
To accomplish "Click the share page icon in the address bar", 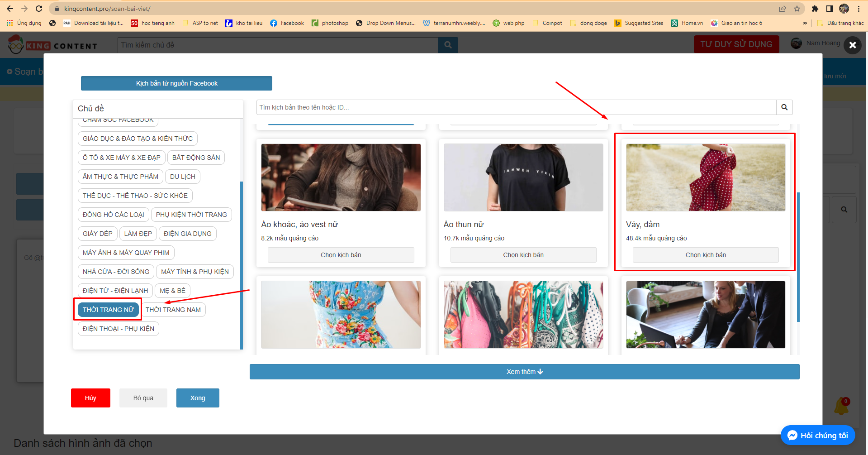I will 783,9.
